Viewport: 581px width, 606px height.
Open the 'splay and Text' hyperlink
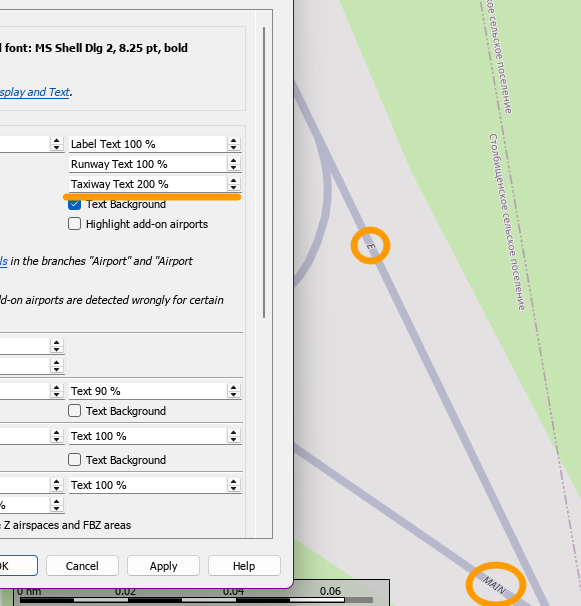click(x=35, y=92)
